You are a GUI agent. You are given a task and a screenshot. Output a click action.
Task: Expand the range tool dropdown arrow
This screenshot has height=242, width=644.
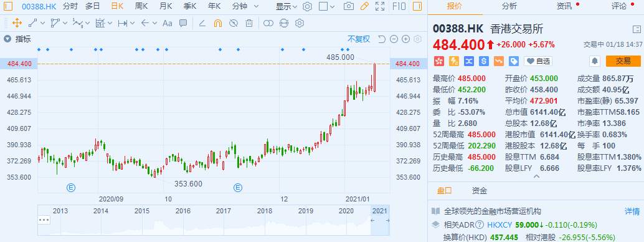(x=132, y=23)
